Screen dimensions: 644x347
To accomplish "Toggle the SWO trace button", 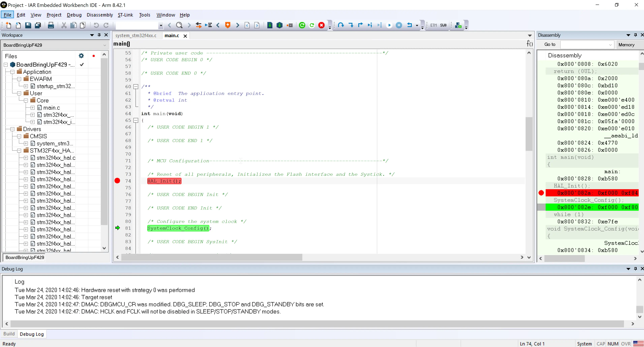I will pyautogui.click(x=443, y=25).
